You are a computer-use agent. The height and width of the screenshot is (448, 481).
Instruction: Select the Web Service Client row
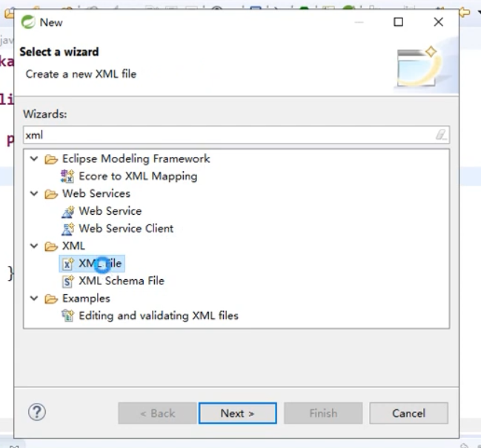[x=118, y=229]
